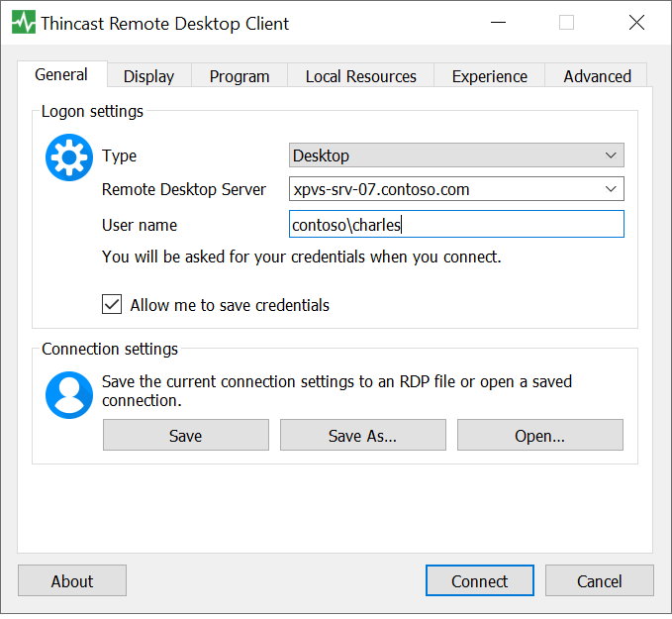Click Save to store connection settings
The width and height of the screenshot is (672, 619).
(185, 436)
